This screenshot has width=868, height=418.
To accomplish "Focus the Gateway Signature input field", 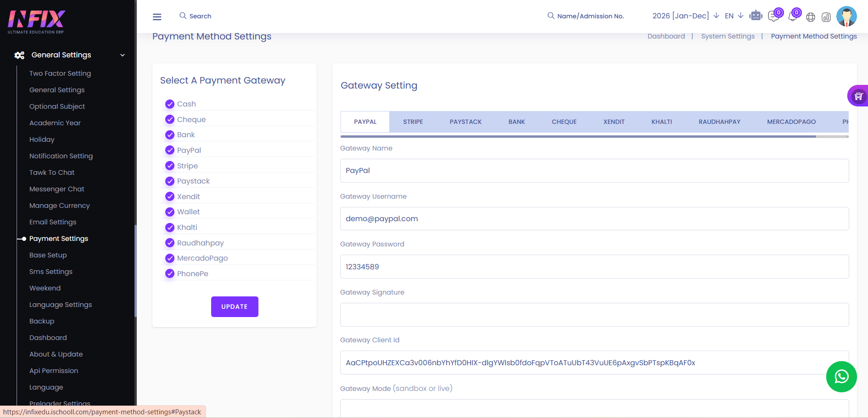I will click(594, 315).
